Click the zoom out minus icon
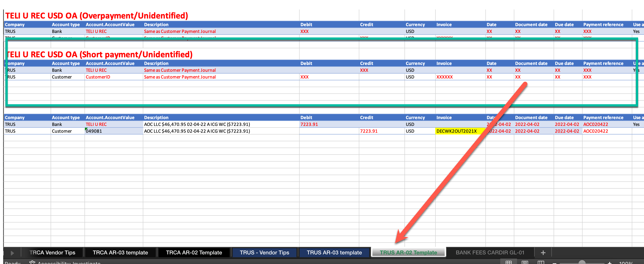Screen dimensions: 644x264 click(554, 263)
